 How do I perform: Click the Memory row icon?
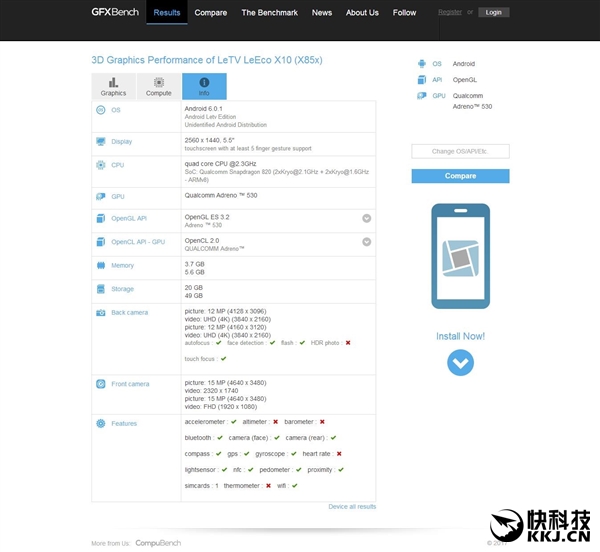101,265
